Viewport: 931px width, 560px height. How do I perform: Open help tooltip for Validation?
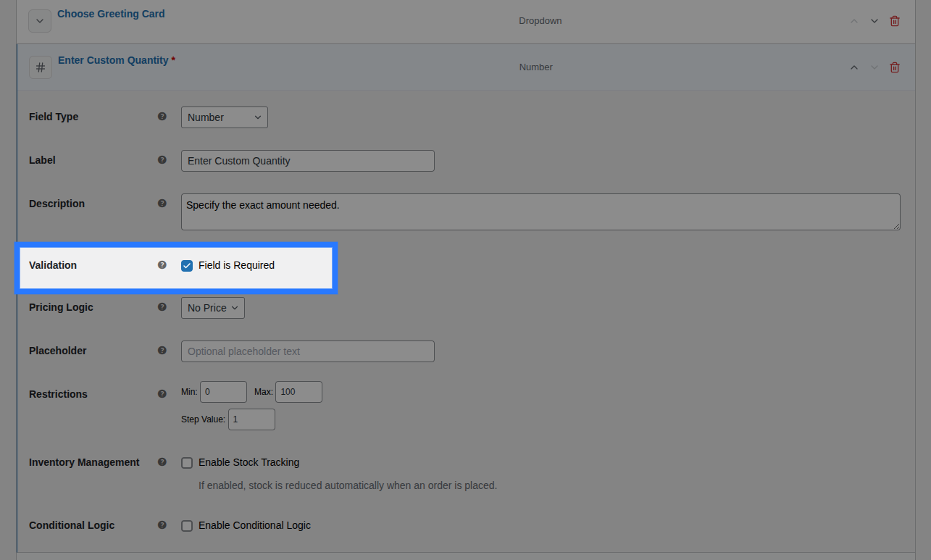click(162, 264)
